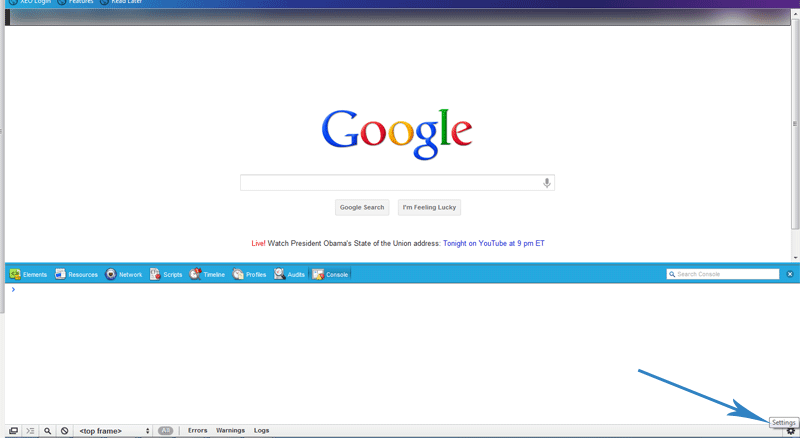Switch to the Network panel
This screenshot has width=800, height=438.
tap(123, 275)
